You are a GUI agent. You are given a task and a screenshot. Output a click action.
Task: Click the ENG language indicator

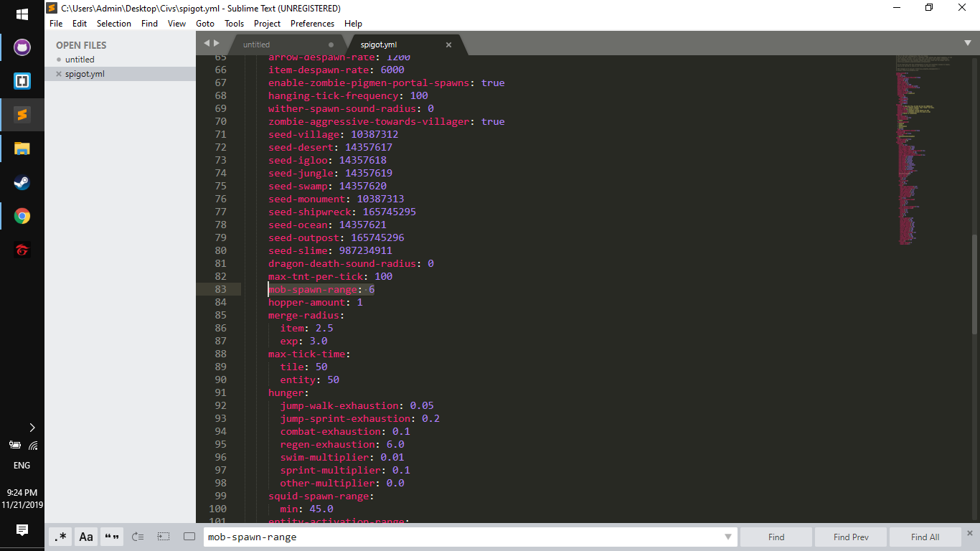coord(22,466)
